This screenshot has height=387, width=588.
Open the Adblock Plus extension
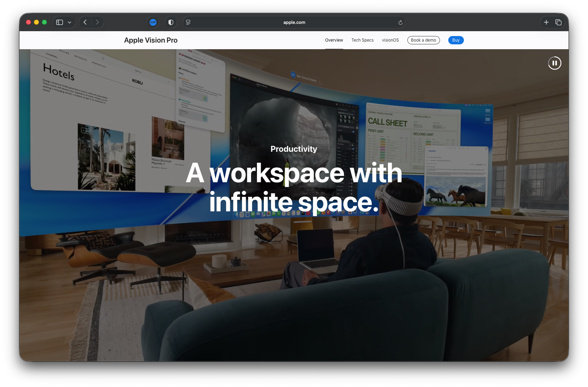153,22
